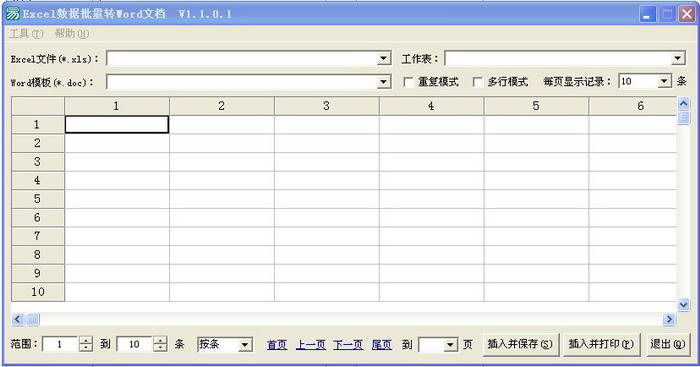Screen dimensions: 700x367
Task: Decrease the 范围 start value
Action: coord(86,348)
